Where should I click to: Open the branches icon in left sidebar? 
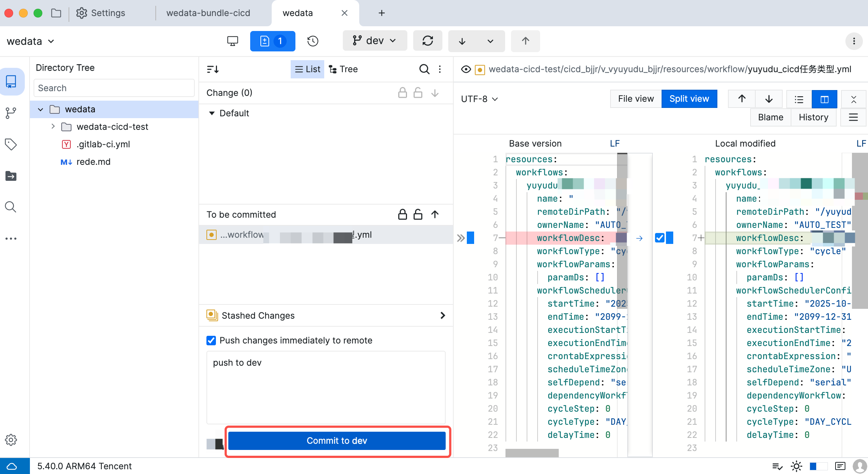click(11, 113)
